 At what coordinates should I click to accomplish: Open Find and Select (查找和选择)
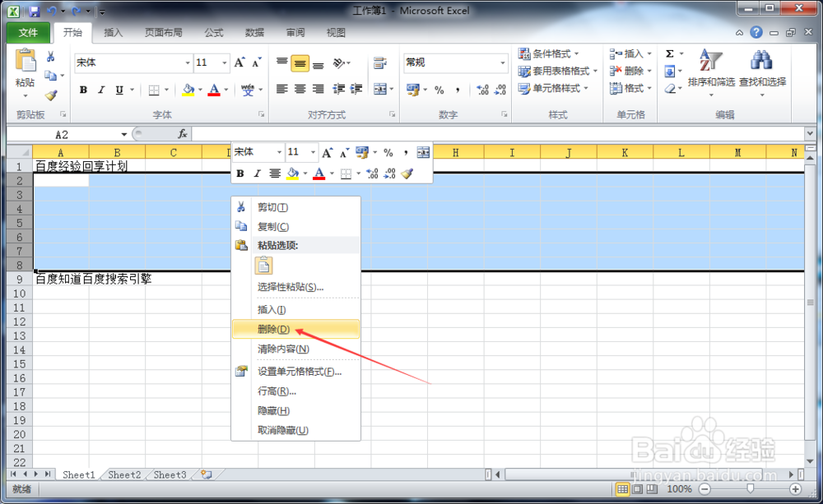point(762,73)
